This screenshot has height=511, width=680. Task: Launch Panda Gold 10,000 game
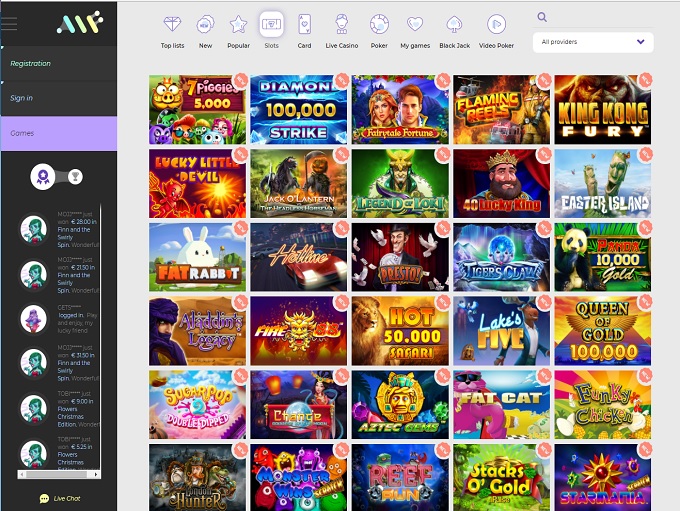603,257
